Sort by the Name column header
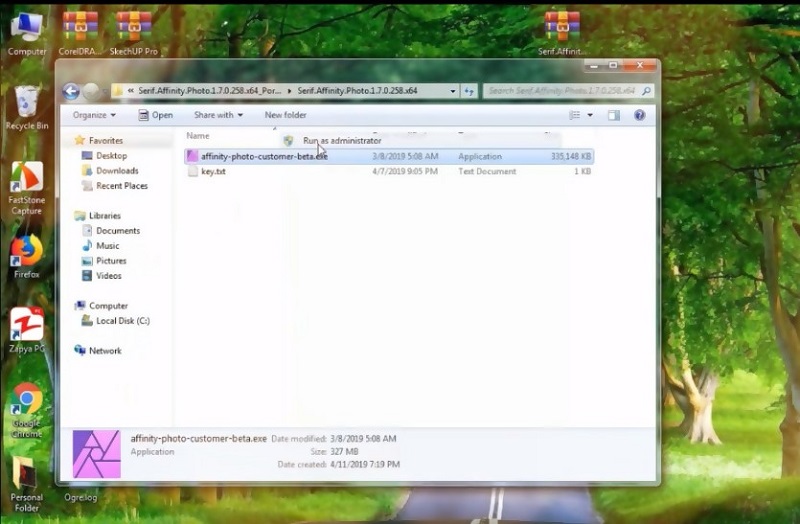 tap(198, 136)
